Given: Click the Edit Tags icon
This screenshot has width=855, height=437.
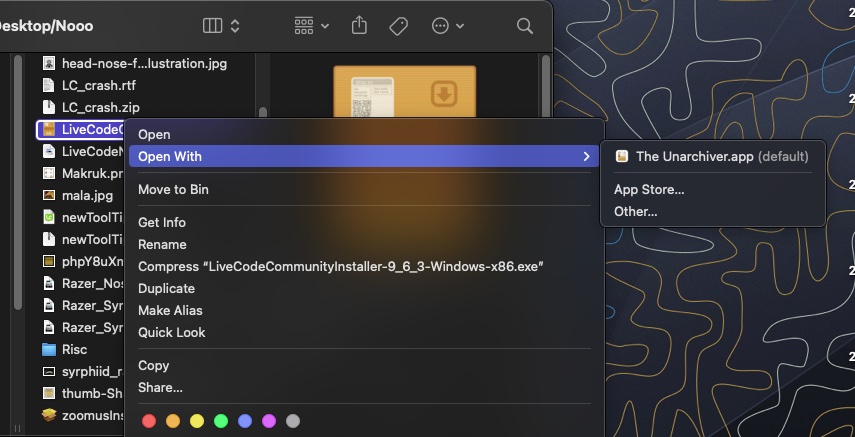Looking at the screenshot, I should pos(399,26).
